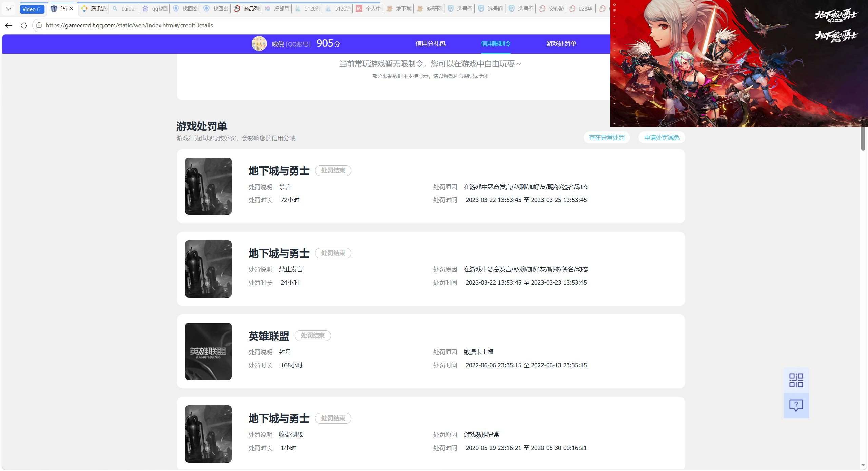
Task: Select the 信用限制令 navigation item
Action: point(496,44)
